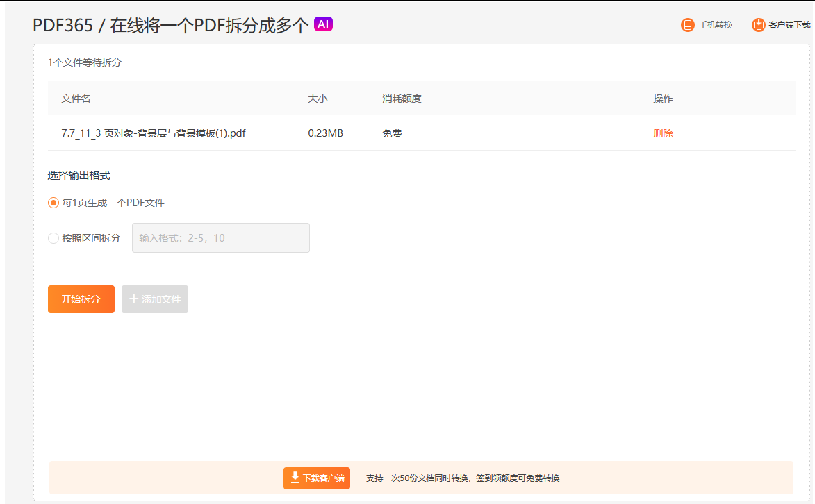Select the 7.7_11_3 页对象 PDF file name

click(x=154, y=133)
